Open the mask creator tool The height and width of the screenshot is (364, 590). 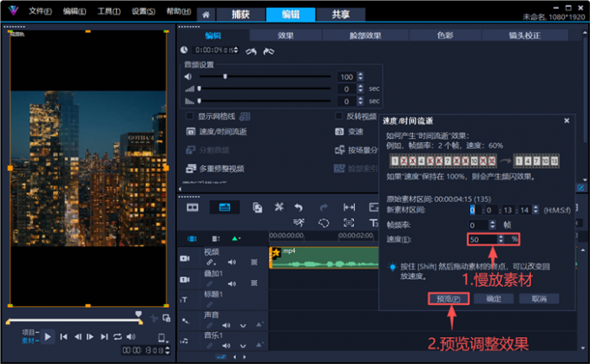click(x=324, y=223)
